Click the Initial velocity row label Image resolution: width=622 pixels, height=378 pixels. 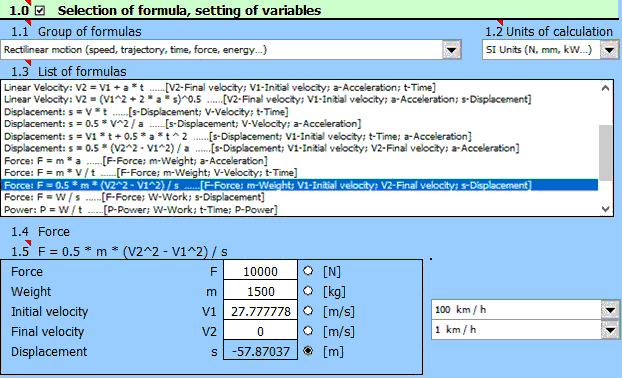[x=50, y=311]
